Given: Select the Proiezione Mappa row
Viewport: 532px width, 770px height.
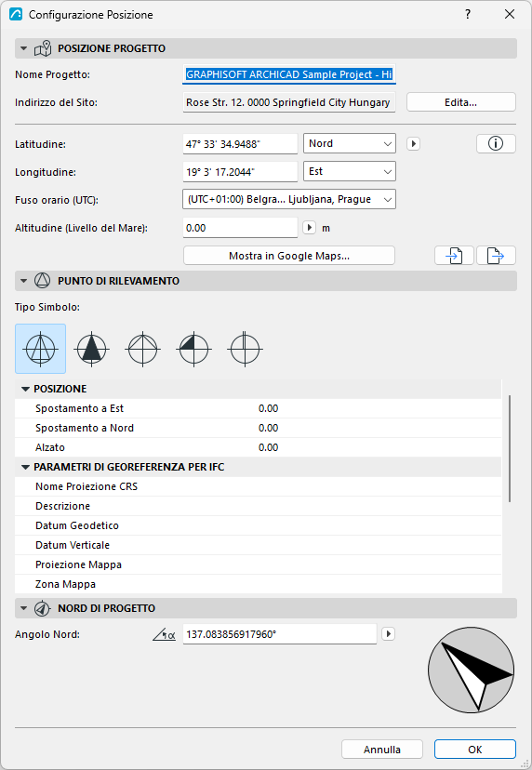Looking at the screenshot, I should click(259, 564).
